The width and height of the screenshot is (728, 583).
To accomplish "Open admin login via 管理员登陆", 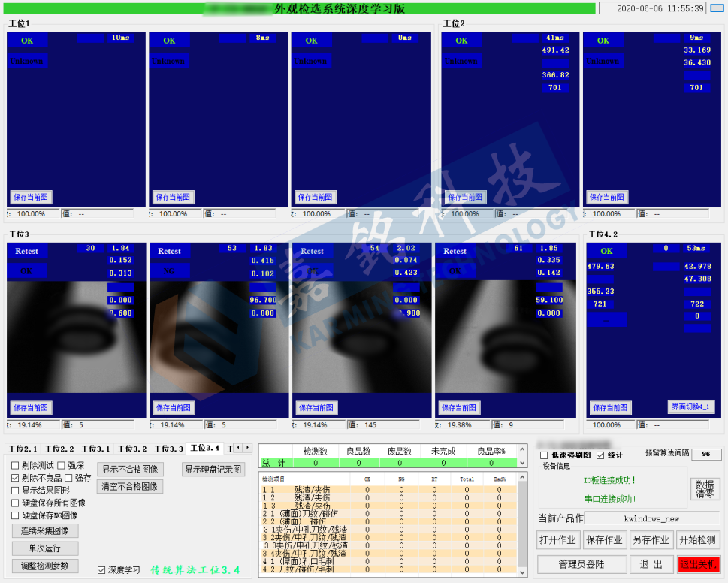I will (581, 564).
